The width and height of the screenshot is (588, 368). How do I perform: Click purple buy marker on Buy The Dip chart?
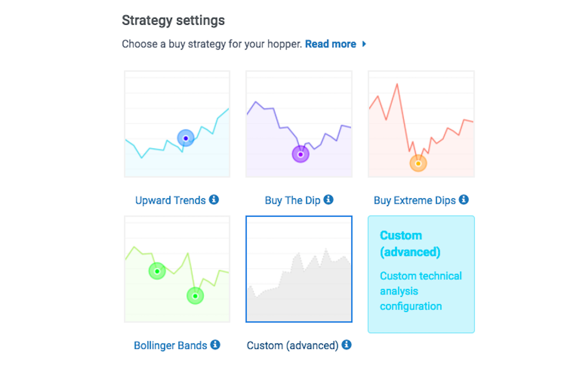click(x=301, y=154)
